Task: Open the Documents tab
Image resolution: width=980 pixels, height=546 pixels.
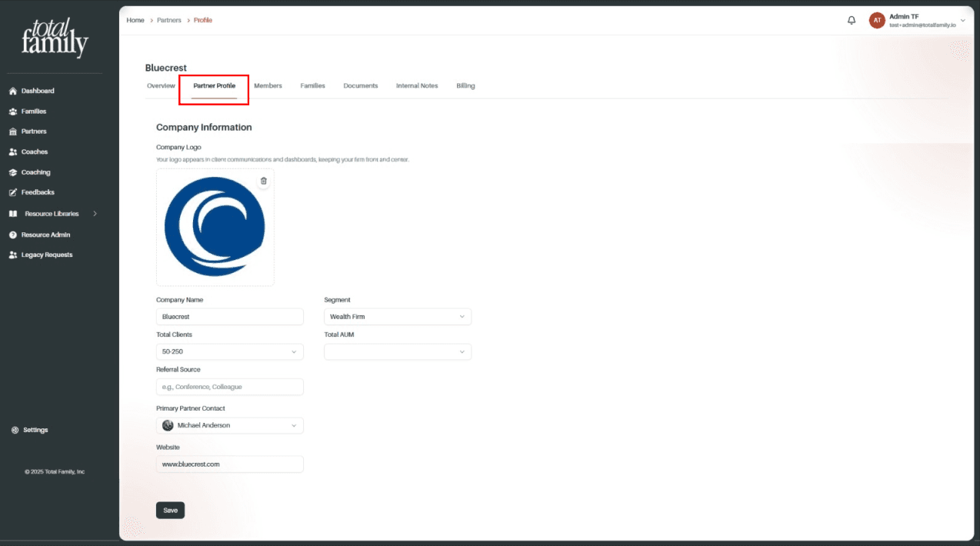Action: [x=361, y=86]
